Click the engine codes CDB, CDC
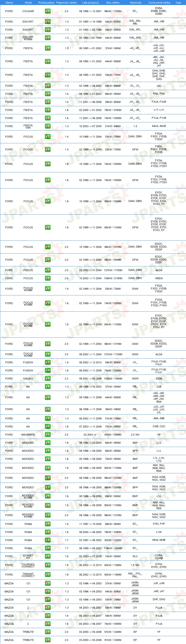 [159, 427]
